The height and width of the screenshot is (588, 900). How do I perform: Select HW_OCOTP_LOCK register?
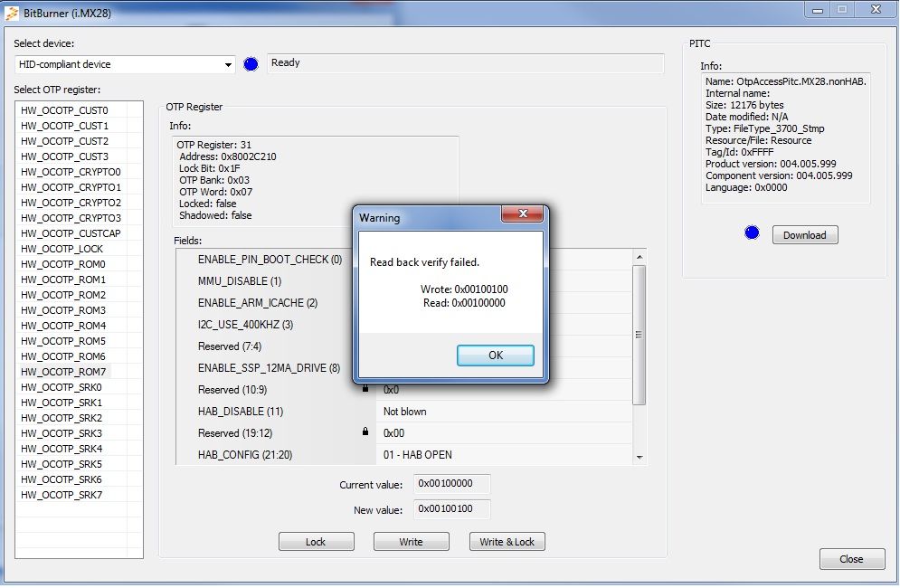pyautogui.click(x=62, y=249)
